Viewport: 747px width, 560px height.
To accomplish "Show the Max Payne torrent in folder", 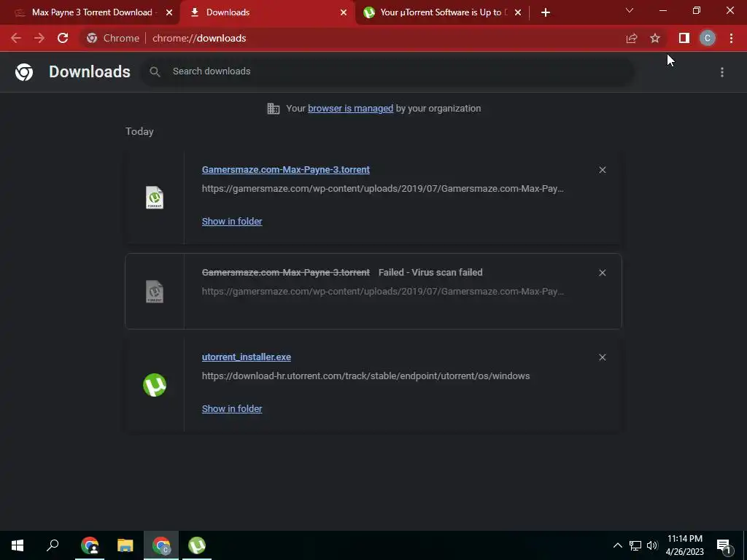I will (x=232, y=222).
